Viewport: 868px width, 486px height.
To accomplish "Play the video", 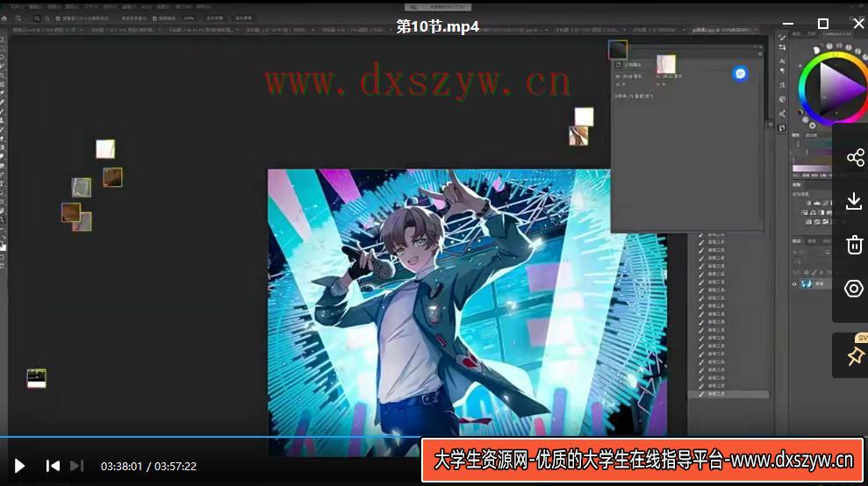I will pos(19,466).
